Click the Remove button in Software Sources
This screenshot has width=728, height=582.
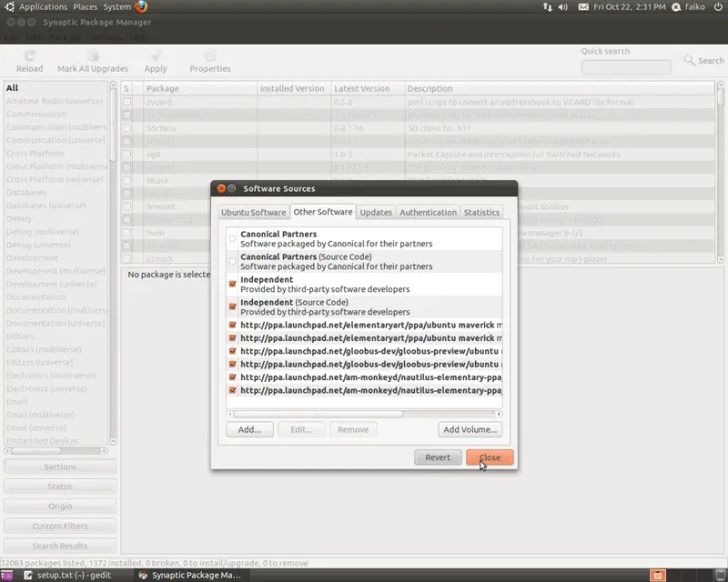pyautogui.click(x=353, y=429)
